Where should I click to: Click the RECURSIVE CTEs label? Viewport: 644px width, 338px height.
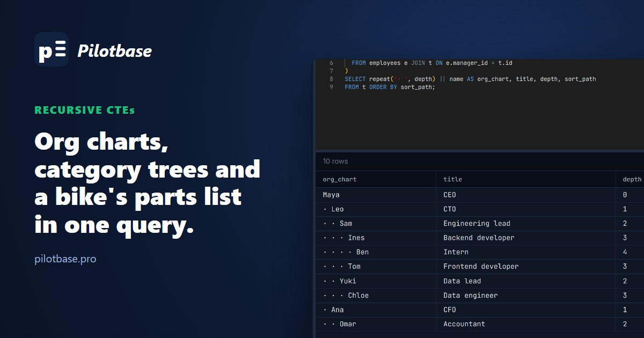coord(85,110)
